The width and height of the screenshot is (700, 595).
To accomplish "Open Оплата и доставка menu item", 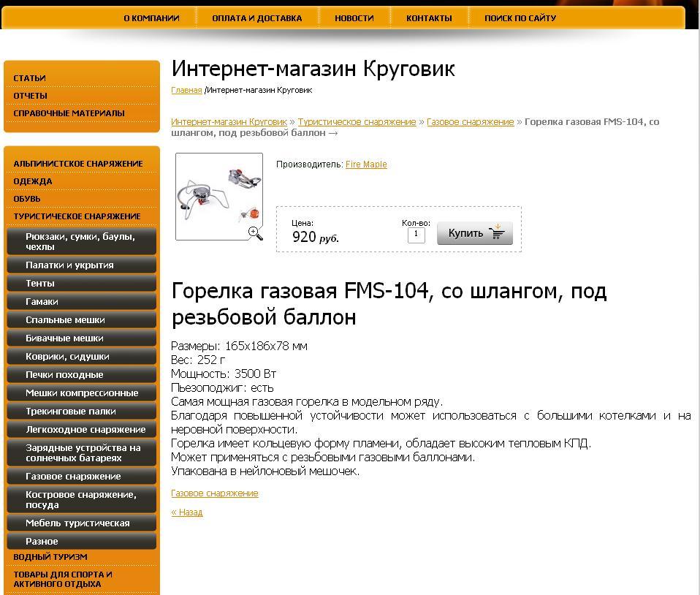I will click(256, 18).
